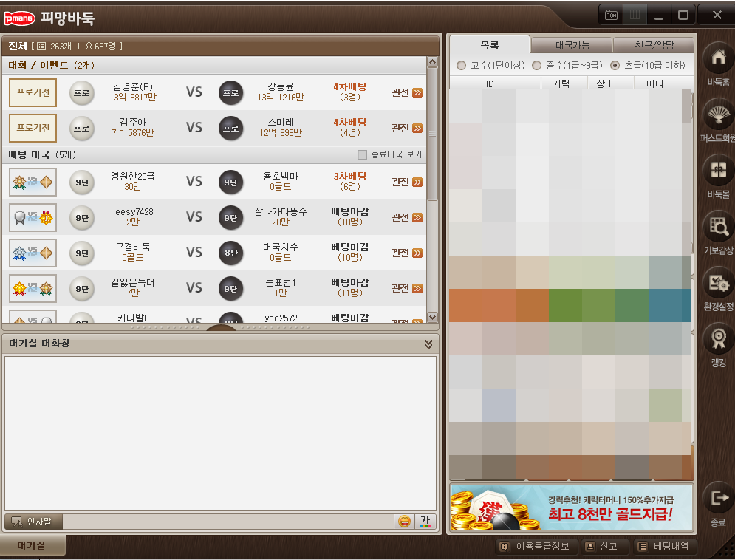
Task: Click 4차베팅 (3명) status text
Action: 349,92
